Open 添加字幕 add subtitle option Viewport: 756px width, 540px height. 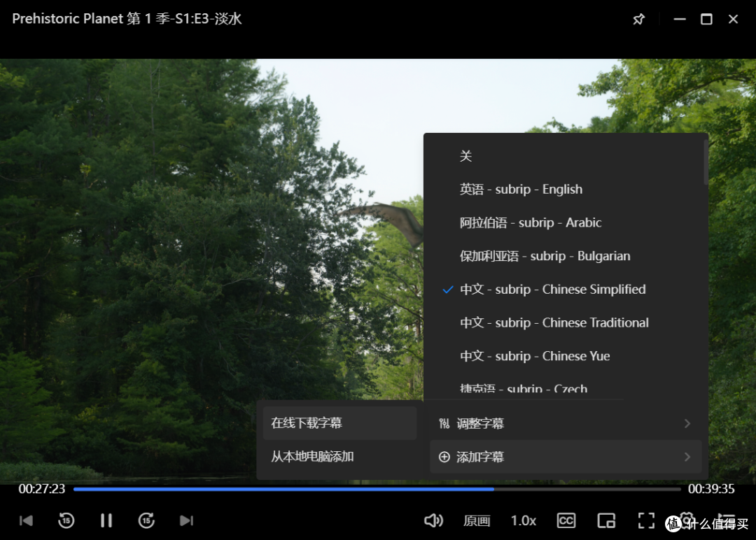[566, 457]
